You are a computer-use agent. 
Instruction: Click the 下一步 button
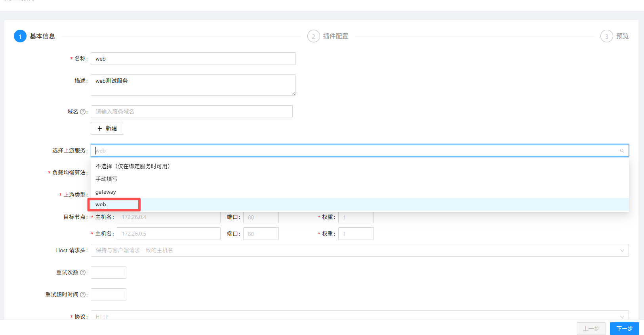[625, 329]
